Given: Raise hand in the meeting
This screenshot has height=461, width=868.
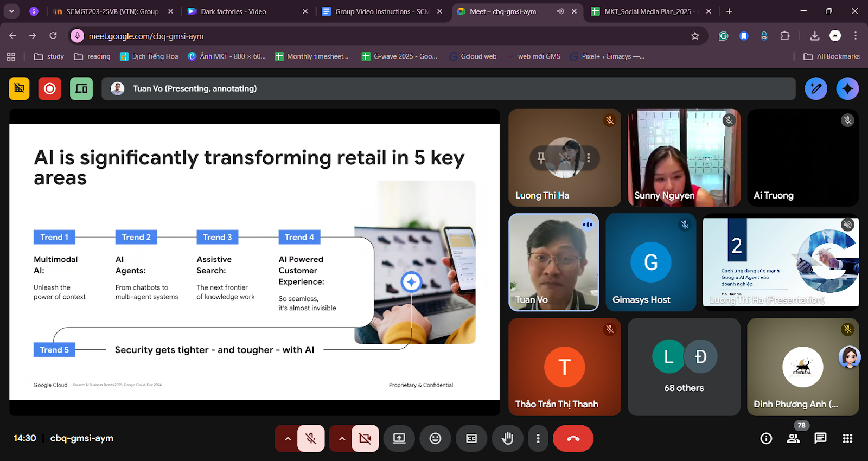Looking at the screenshot, I should coord(507,438).
